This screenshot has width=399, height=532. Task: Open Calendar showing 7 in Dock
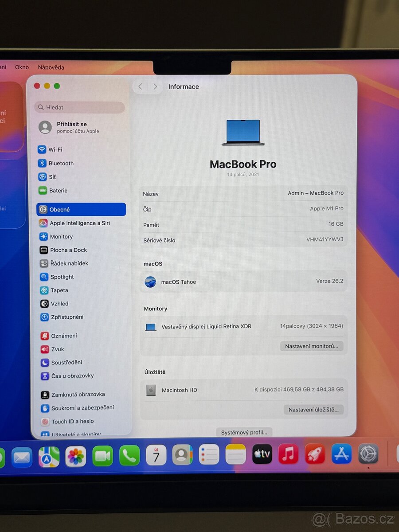pos(156,455)
